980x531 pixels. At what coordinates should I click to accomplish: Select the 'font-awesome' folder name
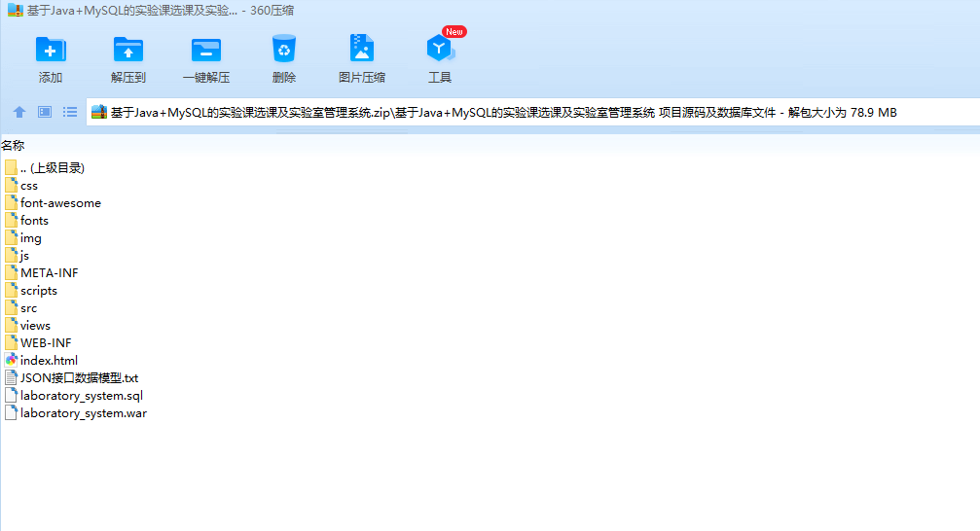pos(60,203)
